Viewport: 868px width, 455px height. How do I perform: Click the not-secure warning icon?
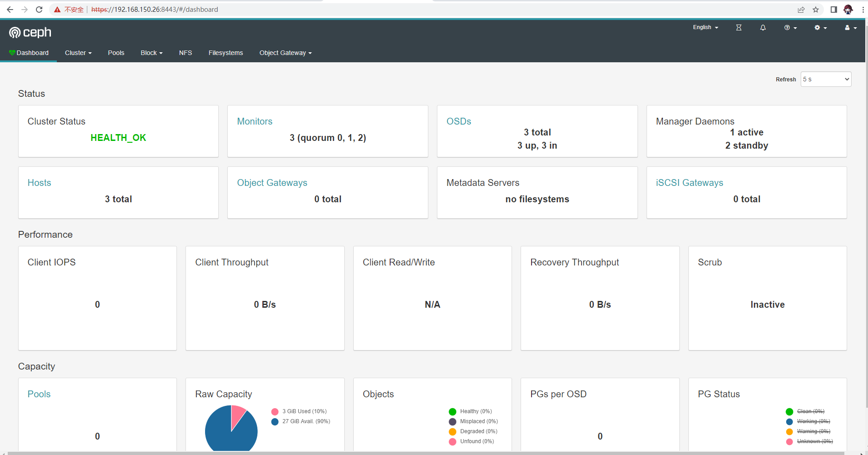(x=57, y=10)
